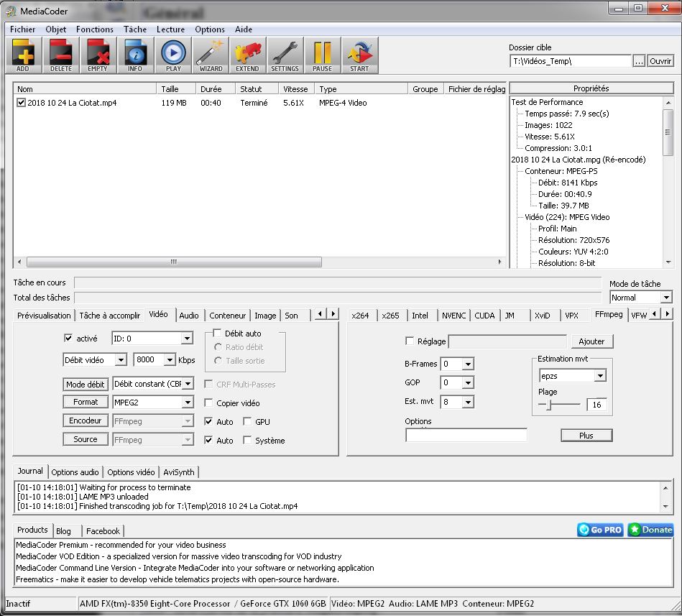The width and height of the screenshot is (682, 616).
Task: Open the epzs motion estimation dropdown
Action: (x=572, y=376)
